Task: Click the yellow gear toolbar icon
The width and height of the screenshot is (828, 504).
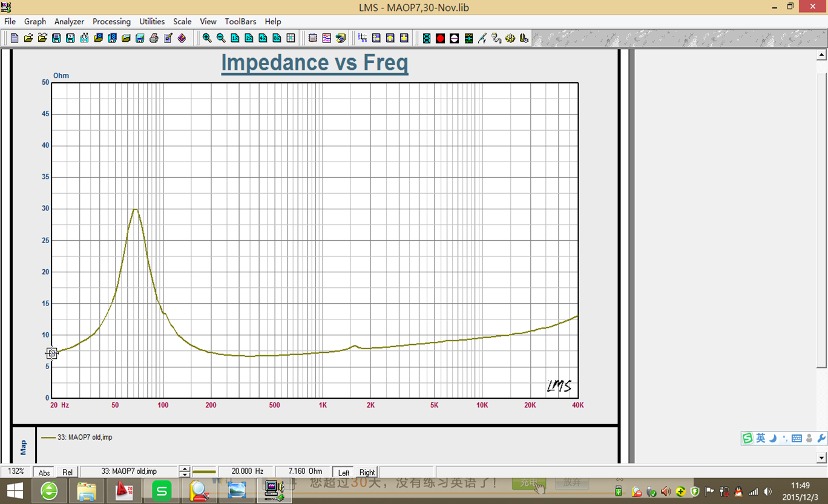Action: click(510, 38)
